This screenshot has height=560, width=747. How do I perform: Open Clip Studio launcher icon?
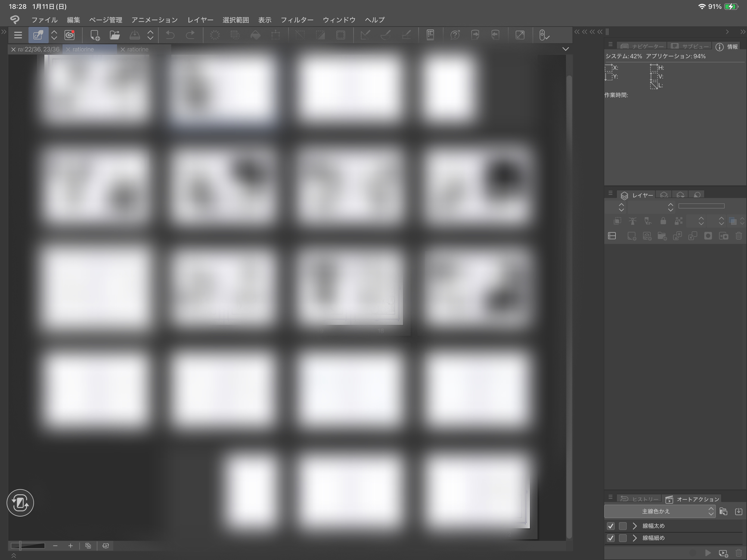click(x=70, y=35)
